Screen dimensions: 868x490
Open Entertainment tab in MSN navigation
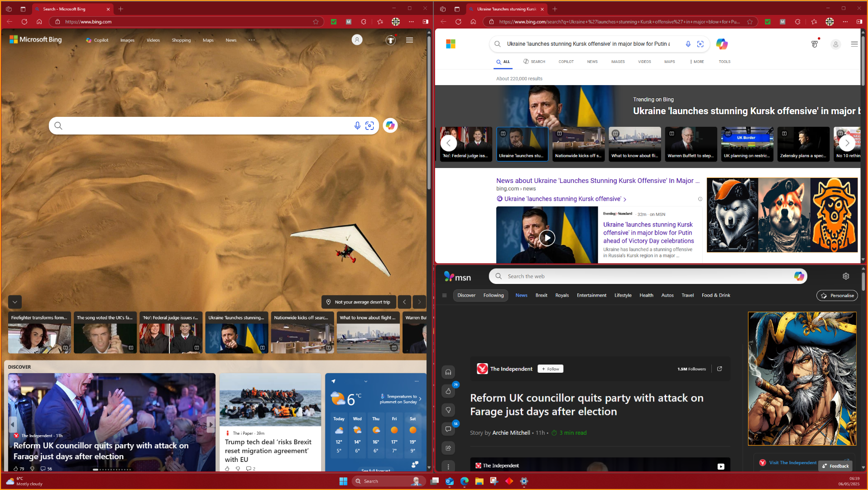[x=591, y=295]
